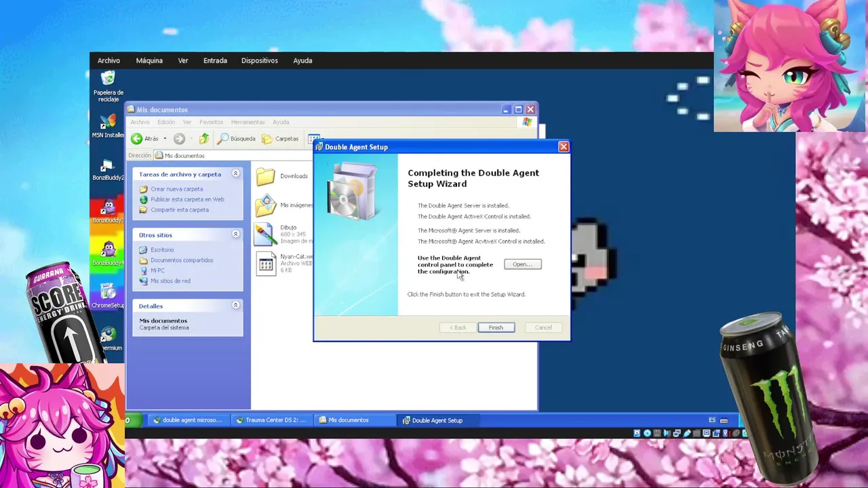Viewport: 868px width, 488px height.
Task: Switch to Trauma Center DS 2 taskbar item
Action: tap(272, 420)
